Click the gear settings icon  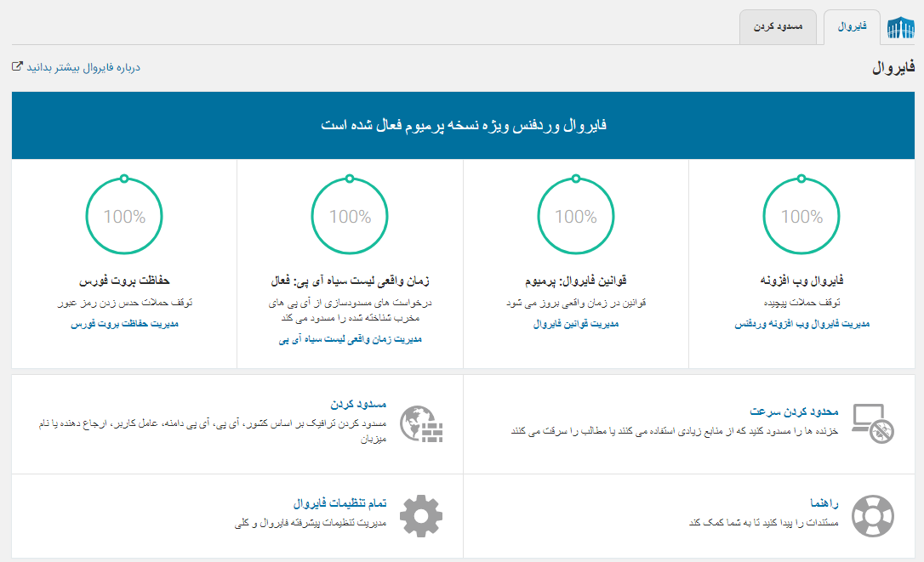click(421, 516)
